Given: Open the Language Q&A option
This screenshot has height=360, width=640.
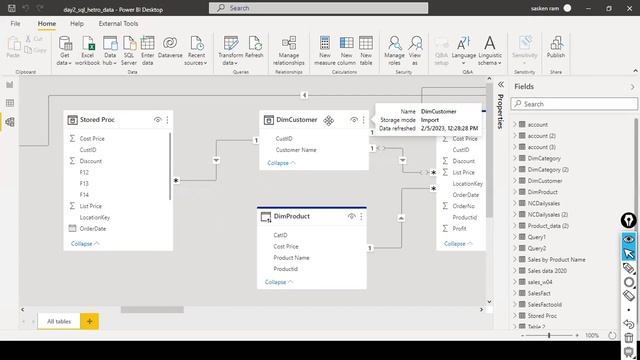Looking at the screenshot, I should 464,51.
